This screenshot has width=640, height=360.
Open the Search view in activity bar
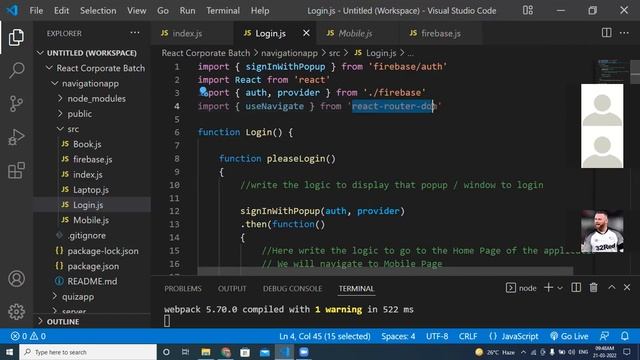tap(16, 70)
